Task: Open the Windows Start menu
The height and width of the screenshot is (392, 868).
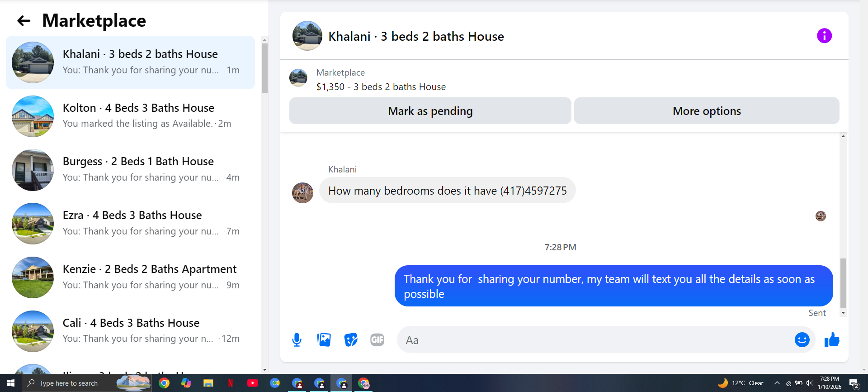Action: coord(11,383)
